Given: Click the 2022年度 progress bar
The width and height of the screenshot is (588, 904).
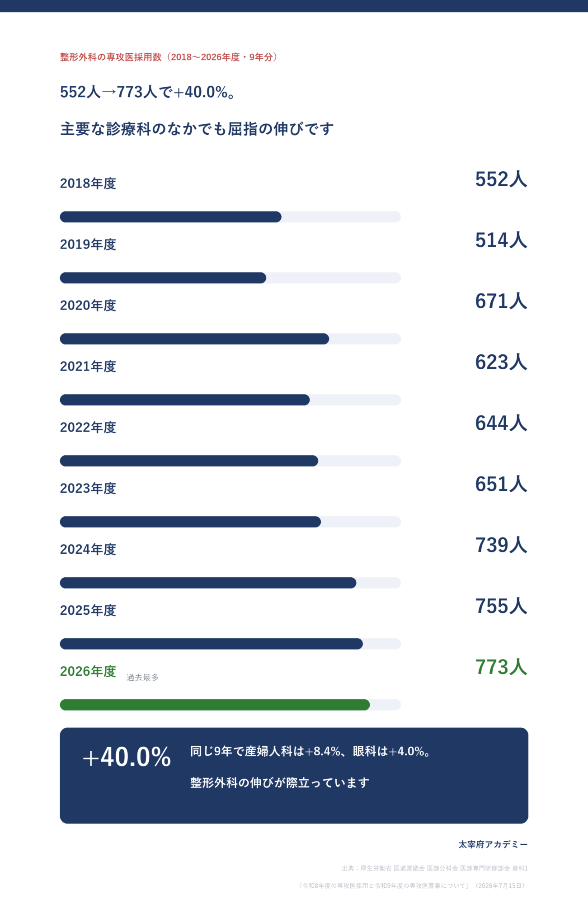Looking at the screenshot, I should point(230,461).
